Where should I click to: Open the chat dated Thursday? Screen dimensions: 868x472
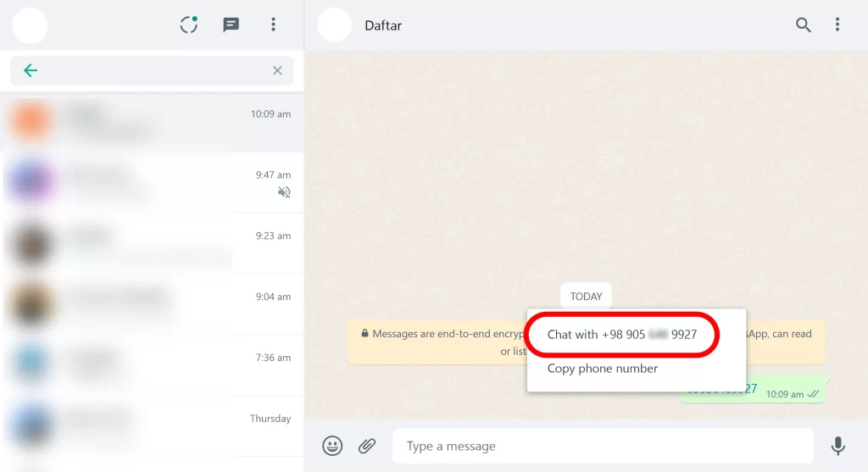point(153,427)
